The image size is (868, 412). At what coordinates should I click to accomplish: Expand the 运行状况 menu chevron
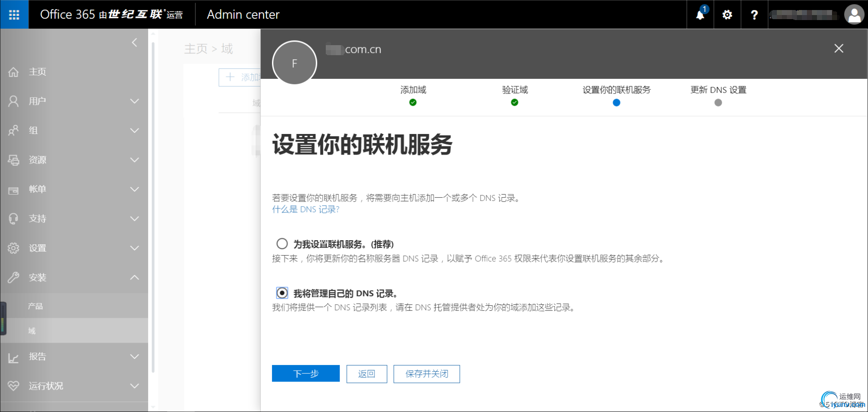tap(134, 386)
